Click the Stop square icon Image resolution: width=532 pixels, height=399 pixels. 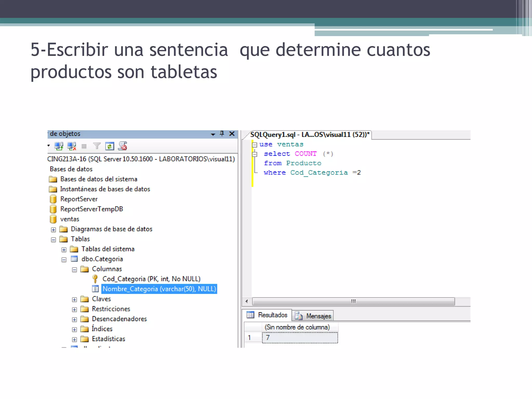click(x=84, y=147)
